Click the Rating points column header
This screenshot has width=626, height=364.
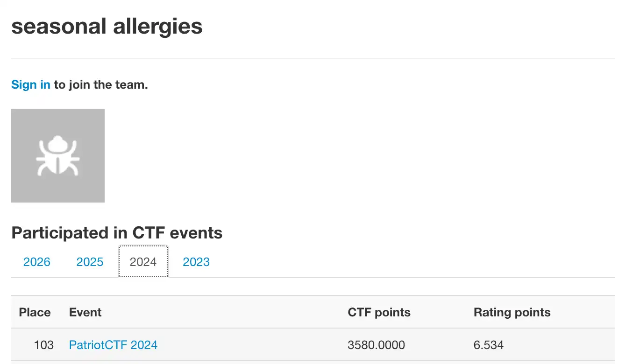click(512, 312)
